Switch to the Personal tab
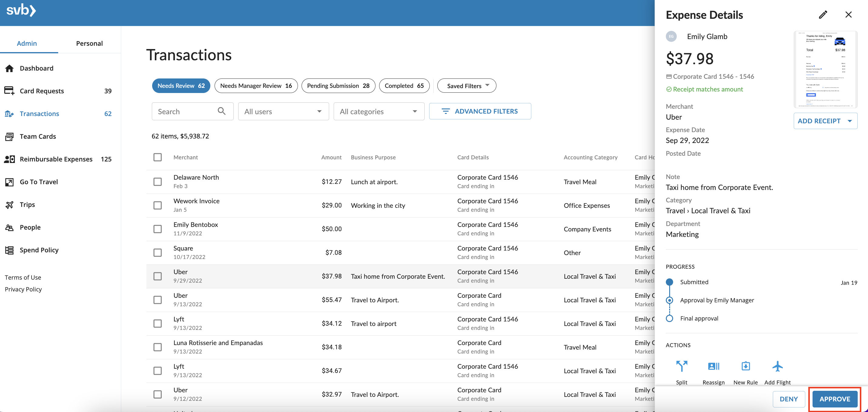868x412 pixels. click(89, 43)
